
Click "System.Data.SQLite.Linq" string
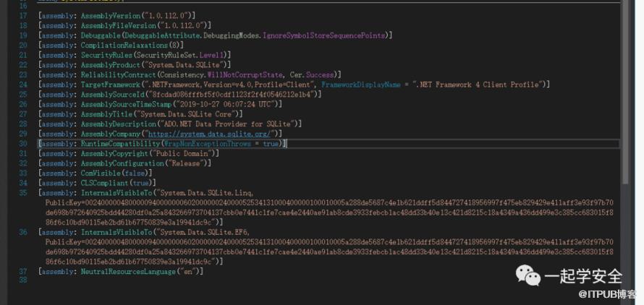(205, 193)
